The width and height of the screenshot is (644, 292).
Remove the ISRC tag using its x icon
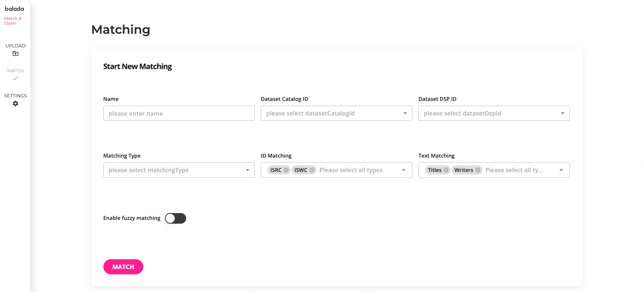pos(286,170)
